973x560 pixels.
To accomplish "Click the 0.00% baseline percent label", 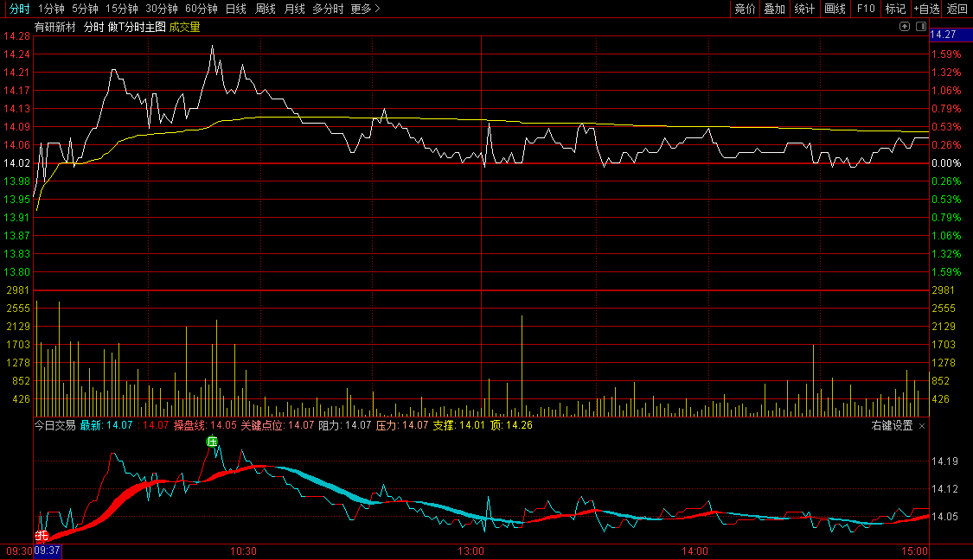I will (x=946, y=163).
